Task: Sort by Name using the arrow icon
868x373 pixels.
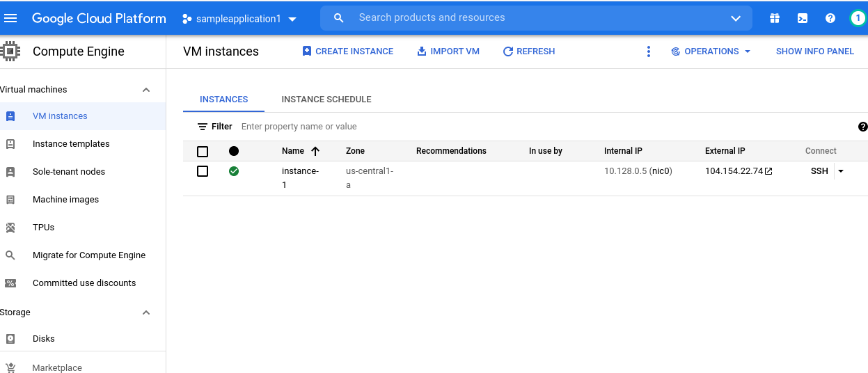Action: 315,151
